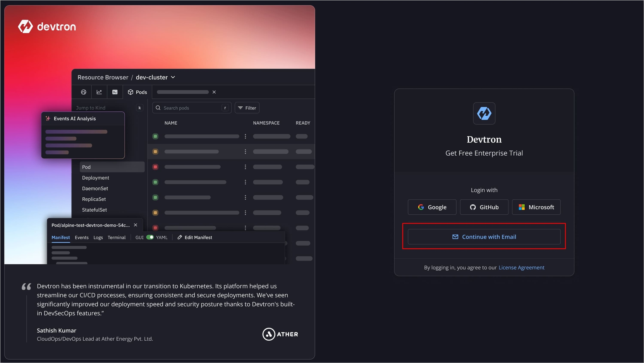Click the pencil icon by Edit Manifest

pos(180,237)
